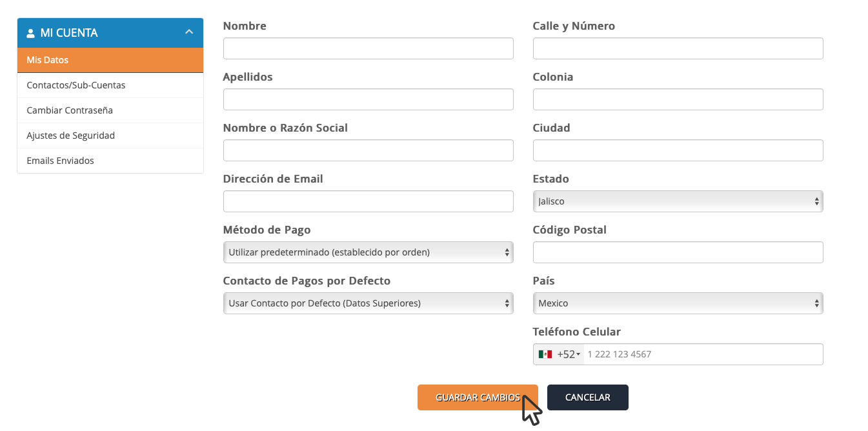Select the Dirección de Email field

coord(368,201)
